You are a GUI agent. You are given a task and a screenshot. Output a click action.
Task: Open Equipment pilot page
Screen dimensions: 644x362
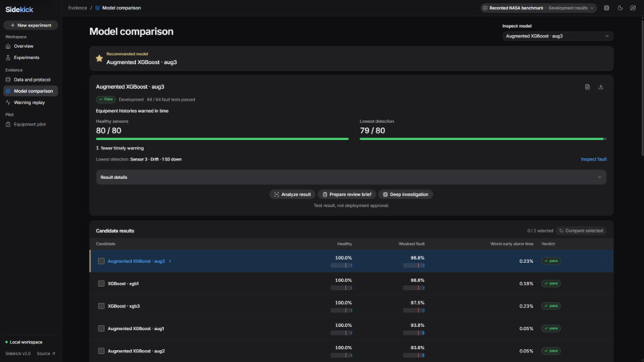coord(30,125)
